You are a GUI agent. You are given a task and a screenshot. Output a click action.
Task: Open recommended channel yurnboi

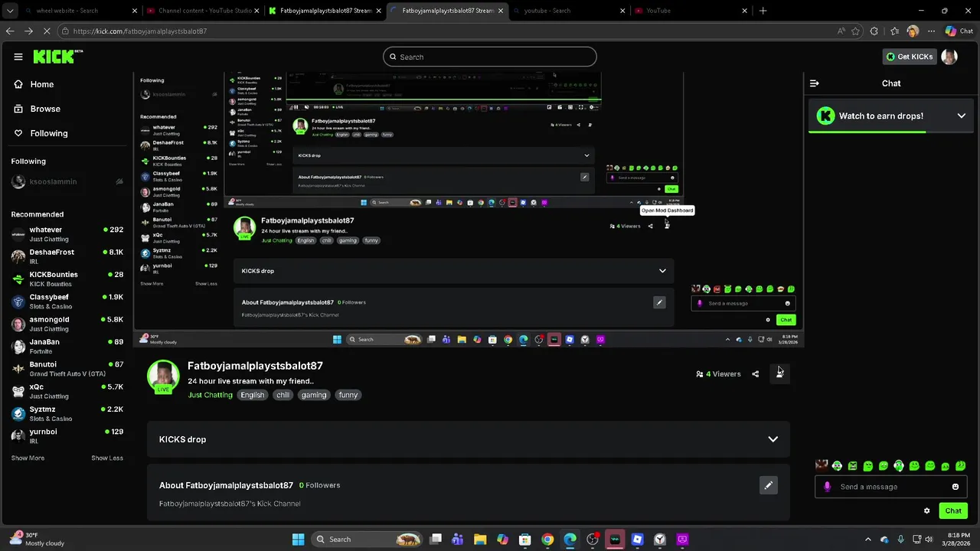67,435
